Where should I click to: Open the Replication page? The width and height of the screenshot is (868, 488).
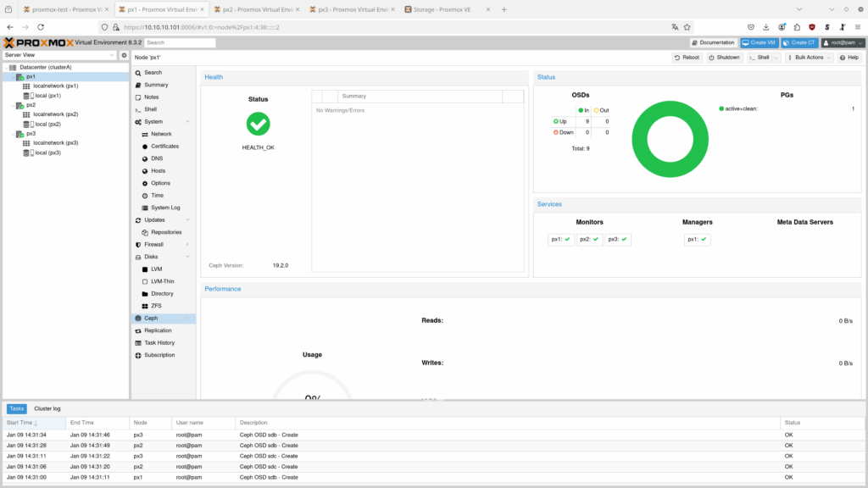pyautogui.click(x=158, y=330)
